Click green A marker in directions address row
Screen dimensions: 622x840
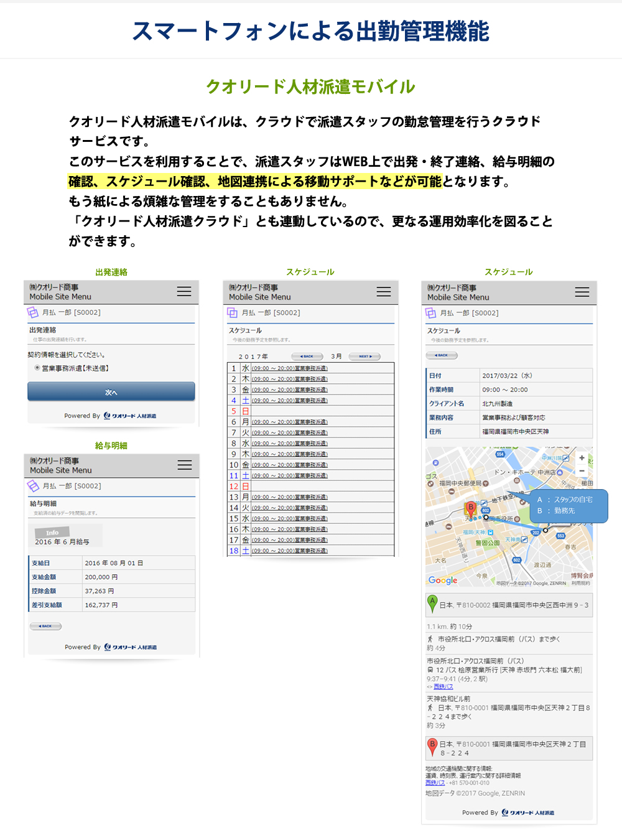tap(432, 603)
